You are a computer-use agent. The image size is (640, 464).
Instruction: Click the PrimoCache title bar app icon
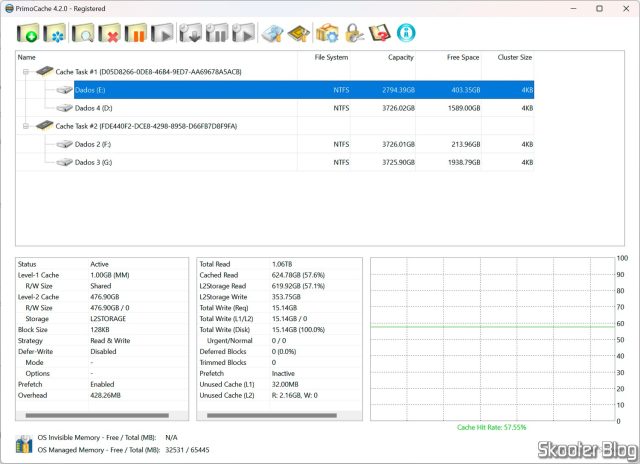tap(9, 9)
